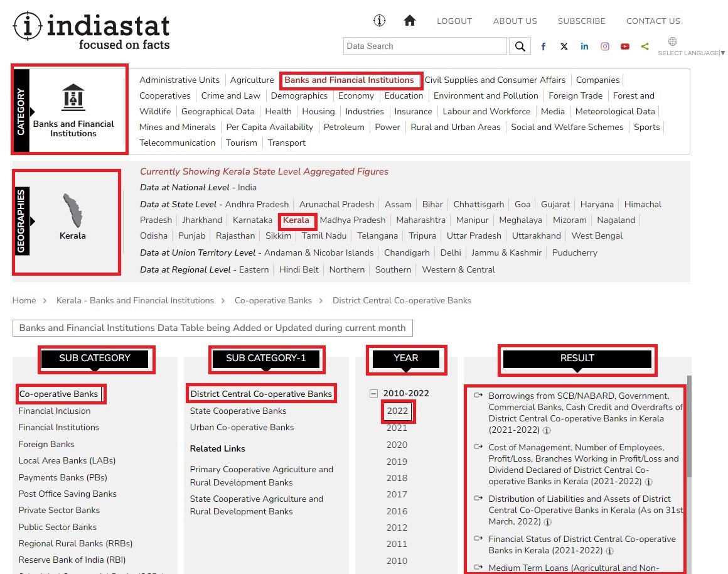Click the Data Search input field
This screenshot has height=574, width=728.
point(425,46)
